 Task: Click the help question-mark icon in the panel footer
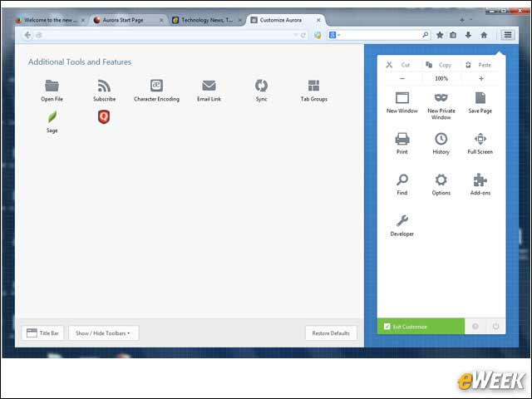(475, 327)
